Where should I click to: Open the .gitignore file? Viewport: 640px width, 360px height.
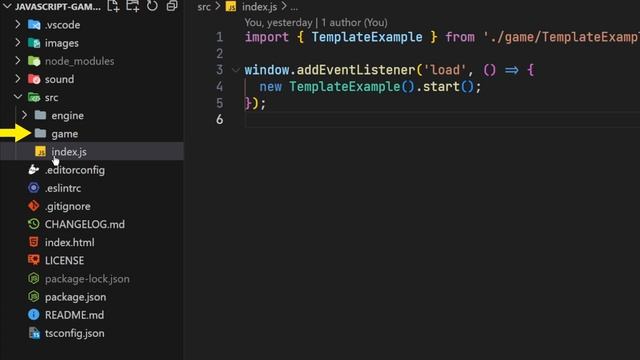click(x=68, y=207)
